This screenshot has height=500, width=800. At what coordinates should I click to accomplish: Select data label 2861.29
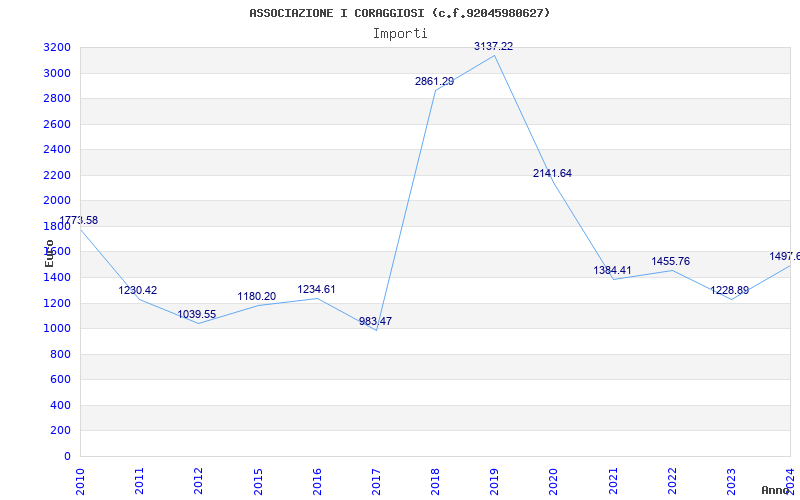coord(434,81)
